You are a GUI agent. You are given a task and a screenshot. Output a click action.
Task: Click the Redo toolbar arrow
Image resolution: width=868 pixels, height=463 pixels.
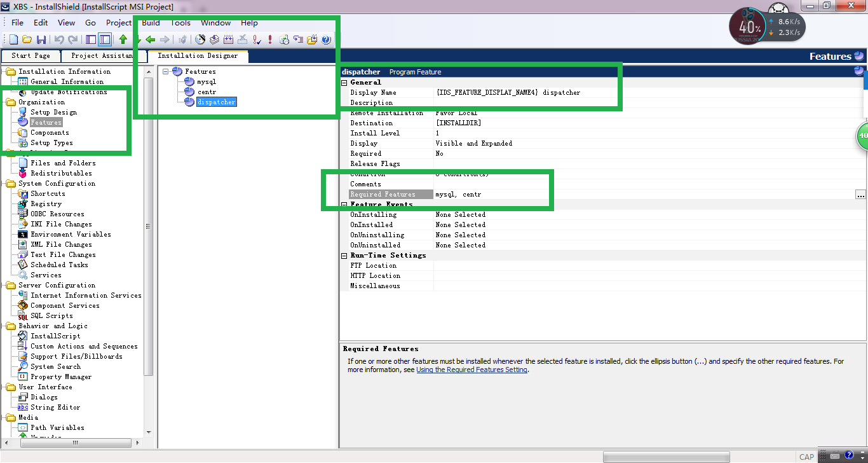pyautogui.click(x=72, y=39)
